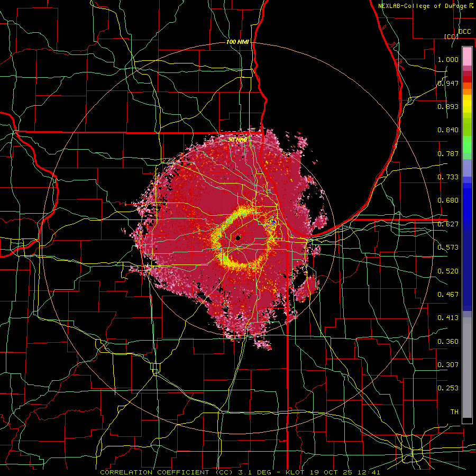The image size is (476, 476).
Task: Pick the gray lower segment of color bar
Action: (467, 368)
